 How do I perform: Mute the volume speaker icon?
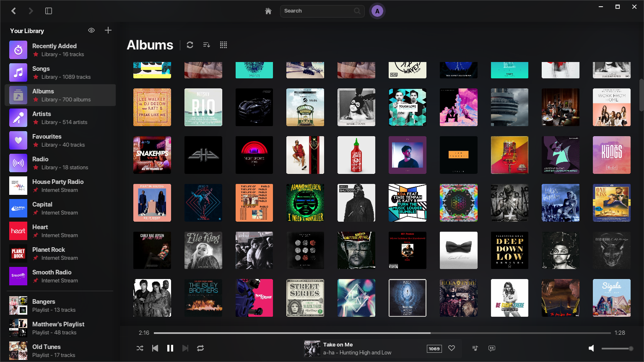[591, 348]
